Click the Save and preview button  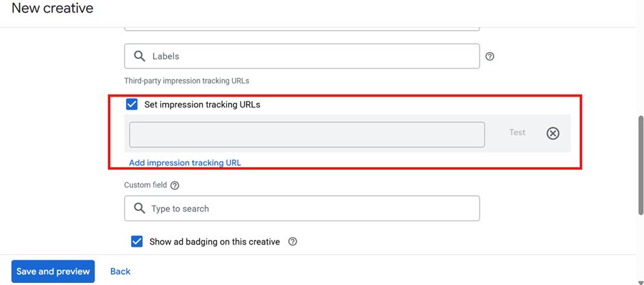53,271
